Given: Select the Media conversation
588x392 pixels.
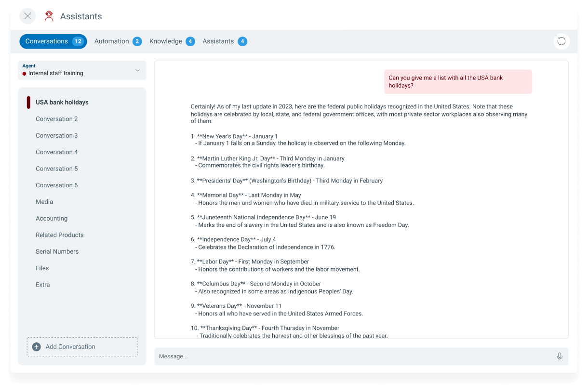Looking at the screenshot, I should 44,202.
